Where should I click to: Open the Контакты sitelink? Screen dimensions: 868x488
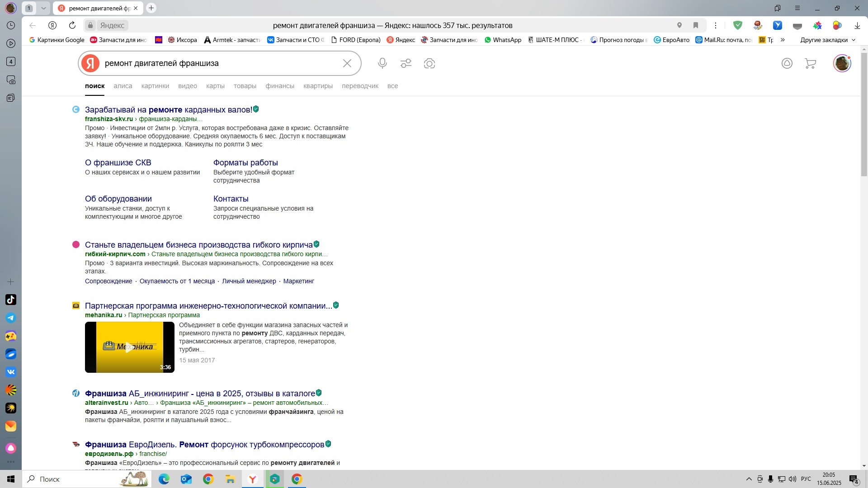coord(231,199)
